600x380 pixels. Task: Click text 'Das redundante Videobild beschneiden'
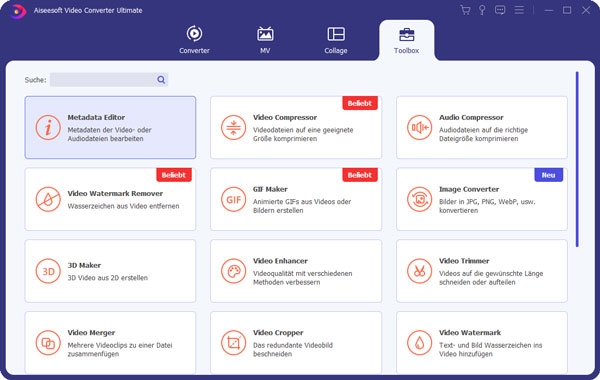pyautogui.click(x=293, y=349)
